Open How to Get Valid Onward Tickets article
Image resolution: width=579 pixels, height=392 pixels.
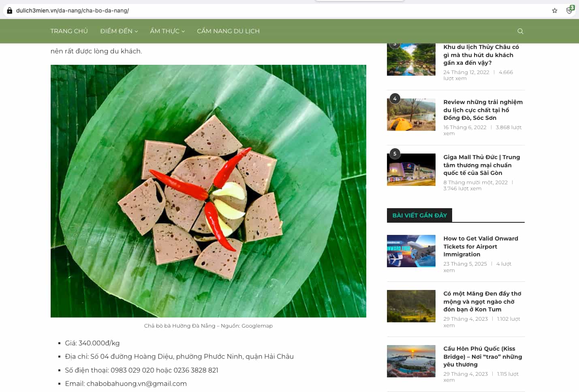point(481,246)
